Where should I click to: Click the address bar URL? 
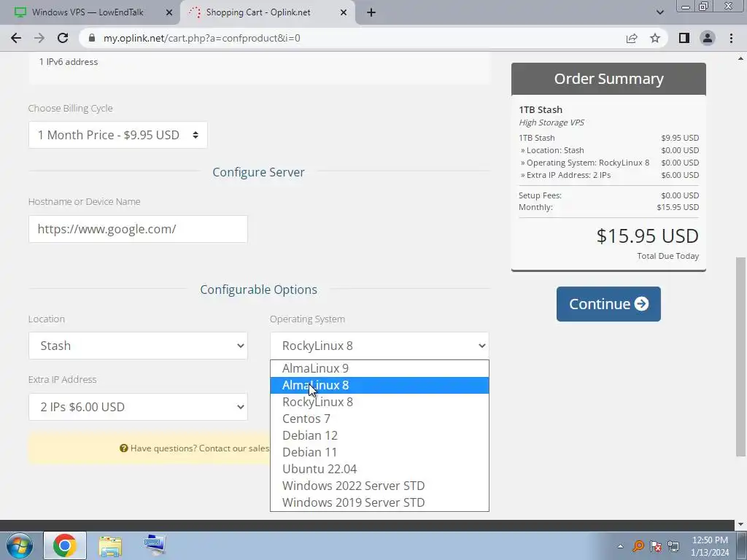[x=202, y=38]
